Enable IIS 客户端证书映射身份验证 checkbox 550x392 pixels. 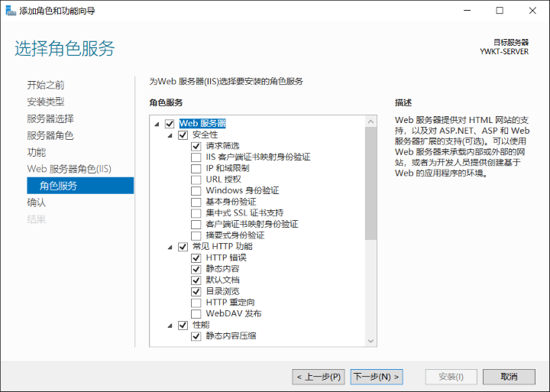coord(196,157)
